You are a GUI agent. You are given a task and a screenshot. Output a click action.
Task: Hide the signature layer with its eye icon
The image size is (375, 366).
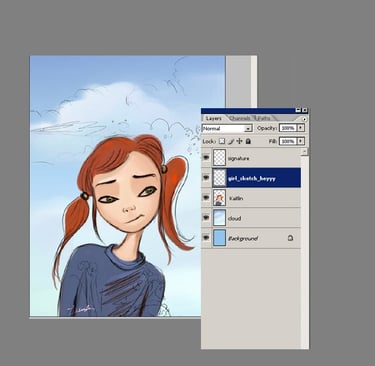pyautogui.click(x=206, y=157)
